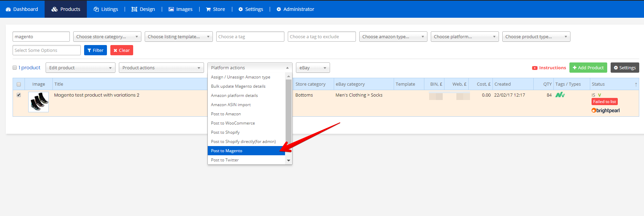Select Amazon ASIN import option
The width and height of the screenshot is (644, 216).
246,105
